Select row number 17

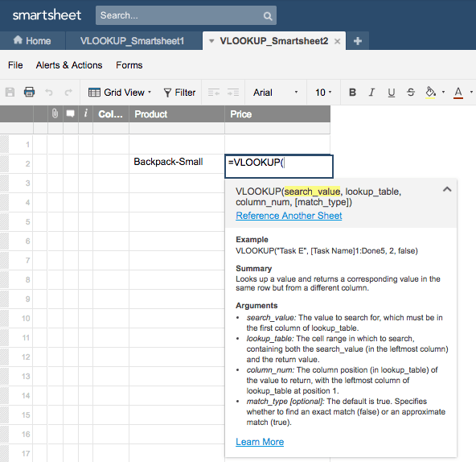pyautogui.click(x=26, y=453)
